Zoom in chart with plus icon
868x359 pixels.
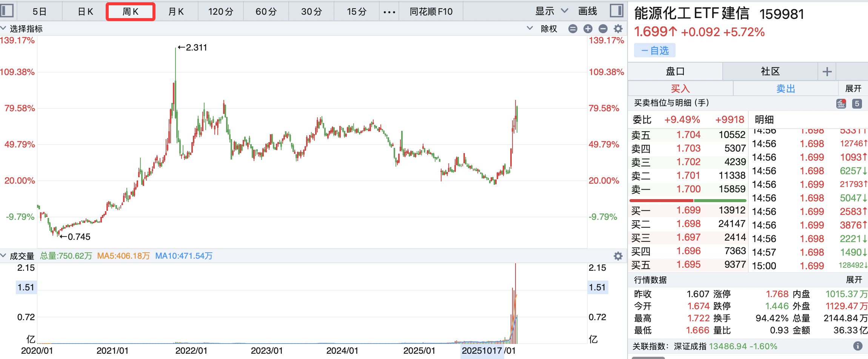588,29
